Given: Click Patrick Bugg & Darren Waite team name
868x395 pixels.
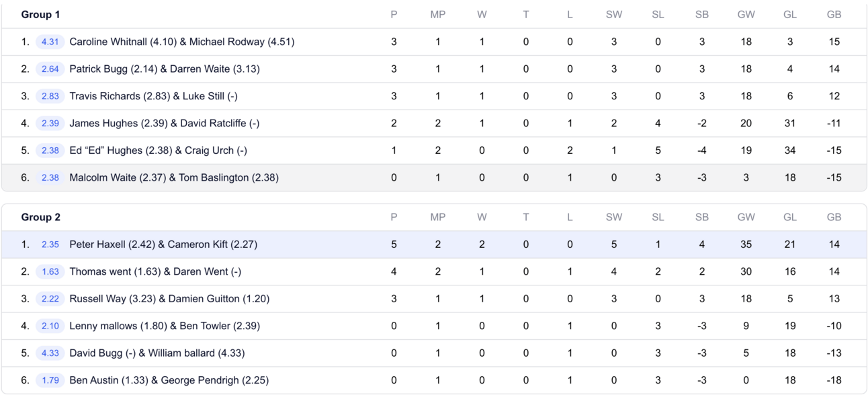Looking at the screenshot, I should (164, 69).
